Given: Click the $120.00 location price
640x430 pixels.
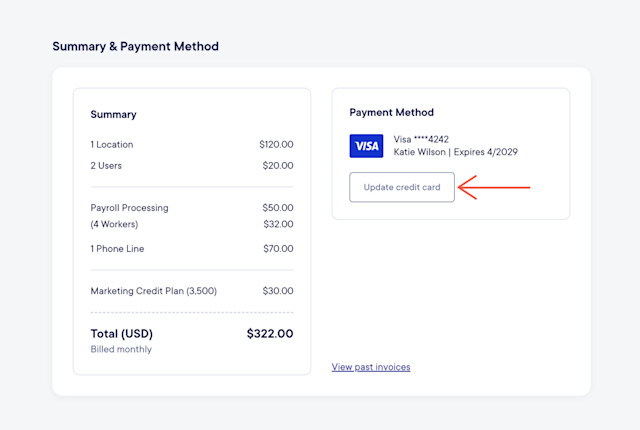Looking at the screenshot, I should pyautogui.click(x=276, y=144).
